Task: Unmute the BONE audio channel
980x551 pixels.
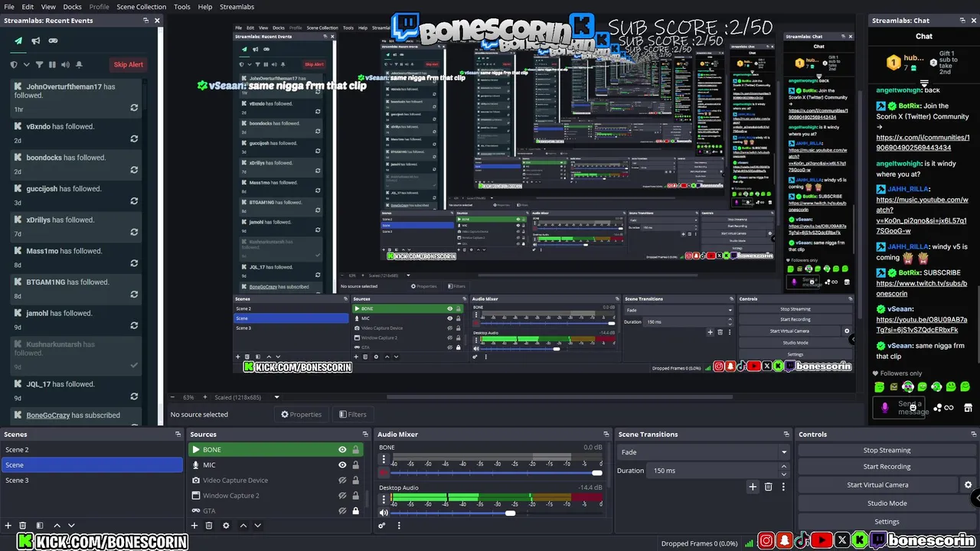Action: [x=384, y=473]
